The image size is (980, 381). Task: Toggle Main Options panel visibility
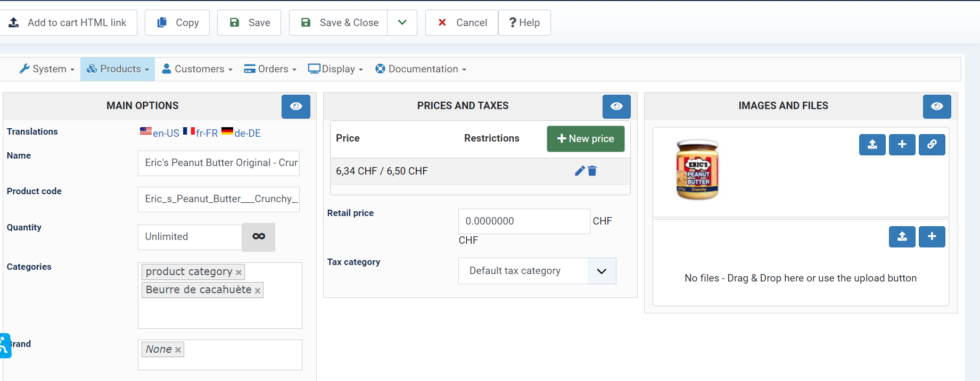tap(296, 106)
